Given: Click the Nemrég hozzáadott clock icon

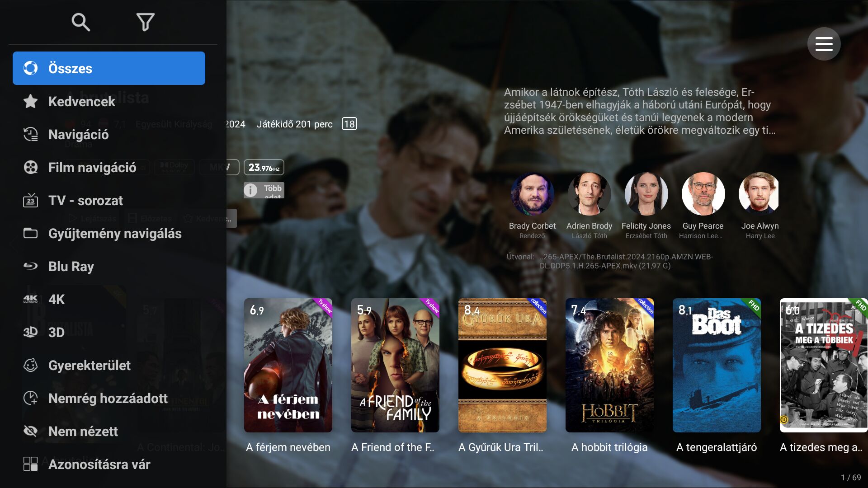Looking at the screenshot, I should (30, 398).
